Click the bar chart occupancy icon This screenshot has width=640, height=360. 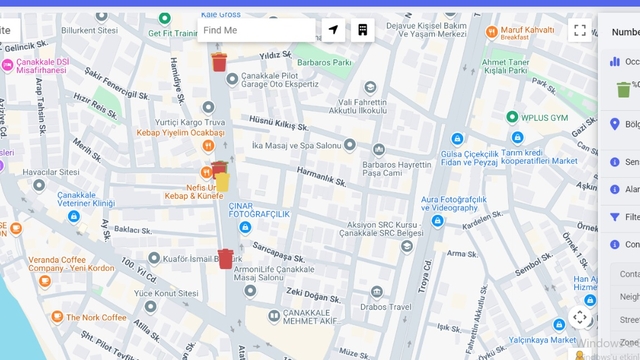(x=615, y=62)
